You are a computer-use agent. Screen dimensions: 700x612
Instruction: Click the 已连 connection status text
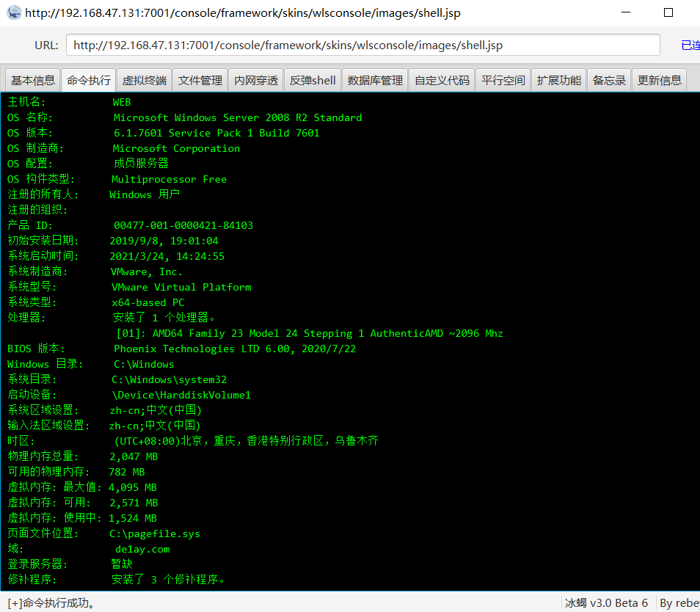click(690, 45)
